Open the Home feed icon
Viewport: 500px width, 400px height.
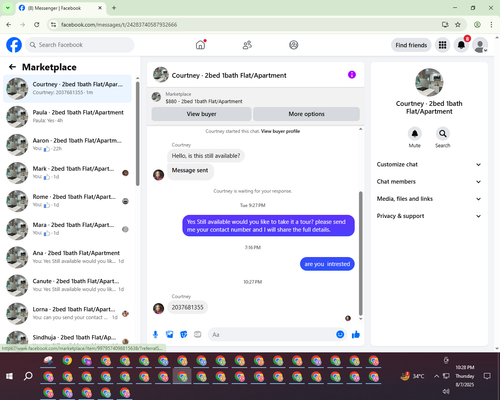pyautogui.click(x=200, y=45)
